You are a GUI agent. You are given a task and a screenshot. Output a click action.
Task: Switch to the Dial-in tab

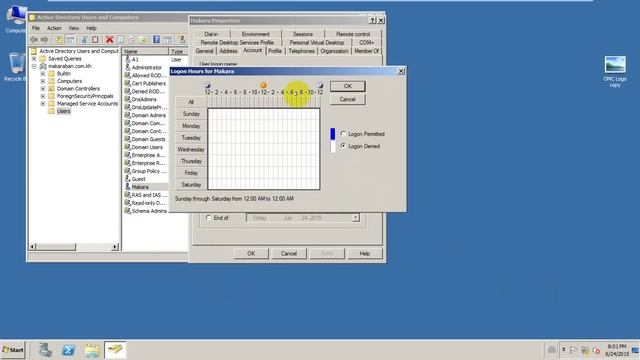211,34
